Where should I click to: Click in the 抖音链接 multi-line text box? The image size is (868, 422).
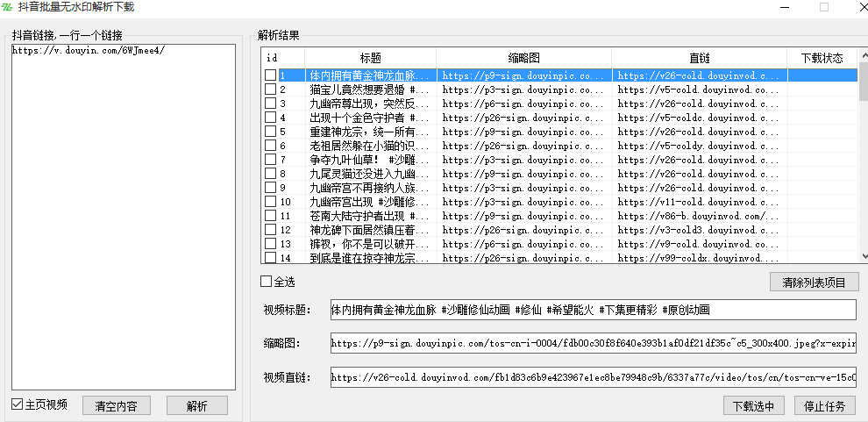tap(124, 217)
